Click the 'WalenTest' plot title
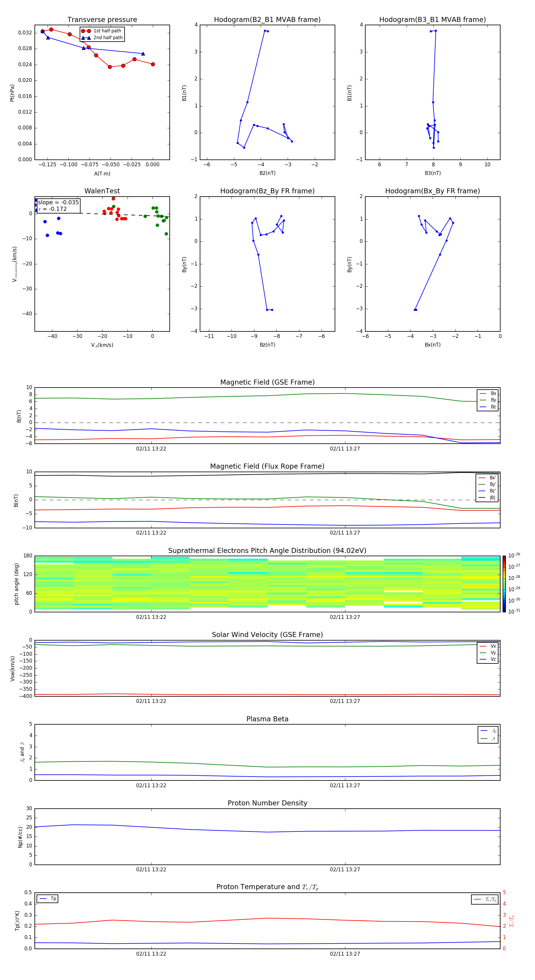This screenshot has width=535, height=980. tap(102, 191)
